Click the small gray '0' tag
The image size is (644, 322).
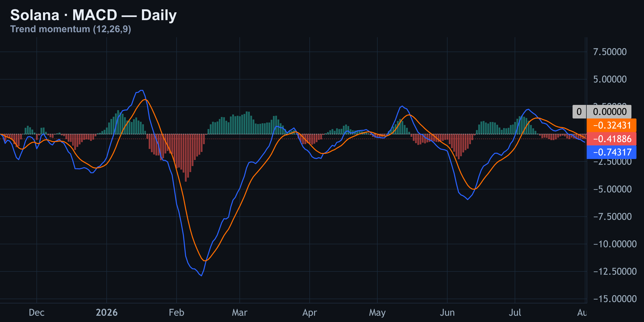click(579, 112)
